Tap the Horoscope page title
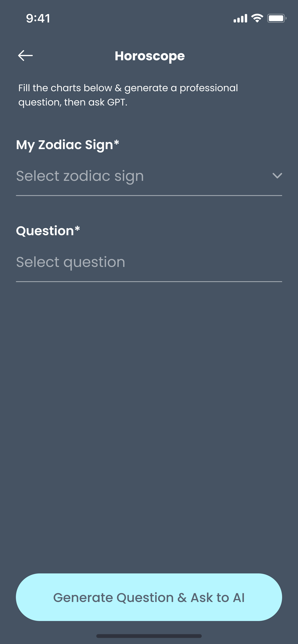 [x=150, y=56]
